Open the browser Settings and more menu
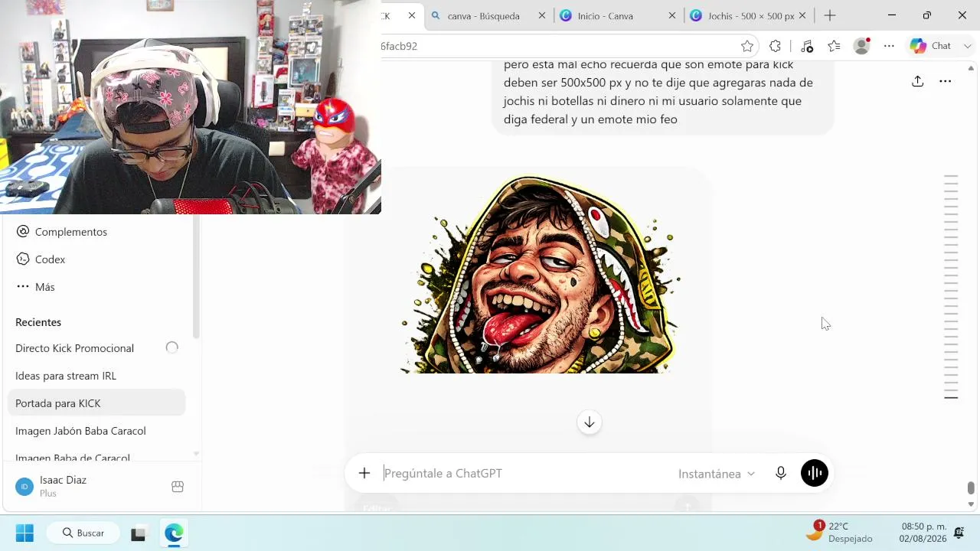980x551 pixels. coord(889,46)
